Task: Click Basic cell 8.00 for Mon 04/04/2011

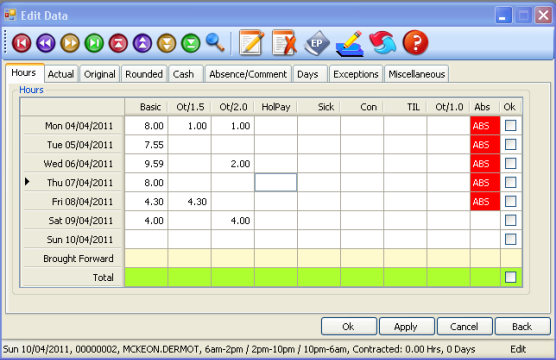Action: (146, 126)
